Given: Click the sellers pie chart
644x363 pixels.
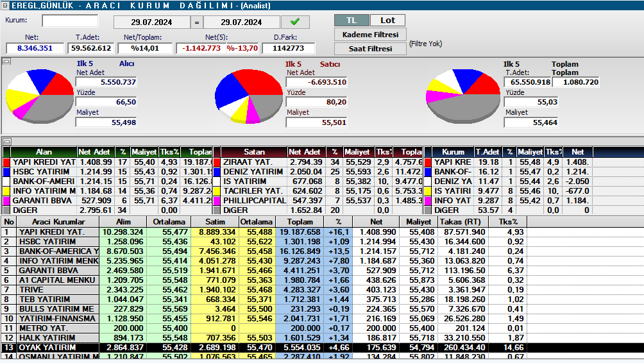Looking at the screenshot, I should [x=249, y=96].
